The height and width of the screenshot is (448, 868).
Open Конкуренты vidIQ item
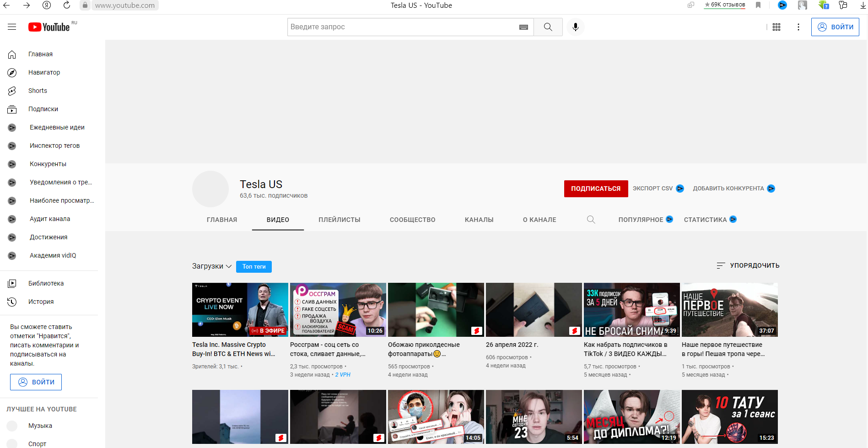pos(49,164)
